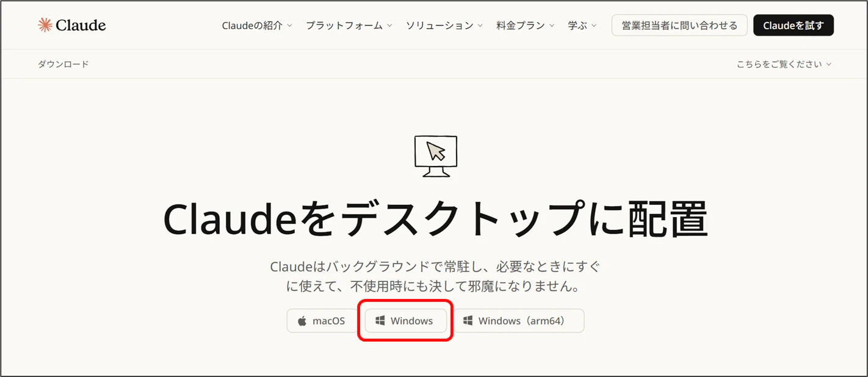Expand the こちらをご覧ください dropdown
868x377 pixels.
tap(784, 64)
